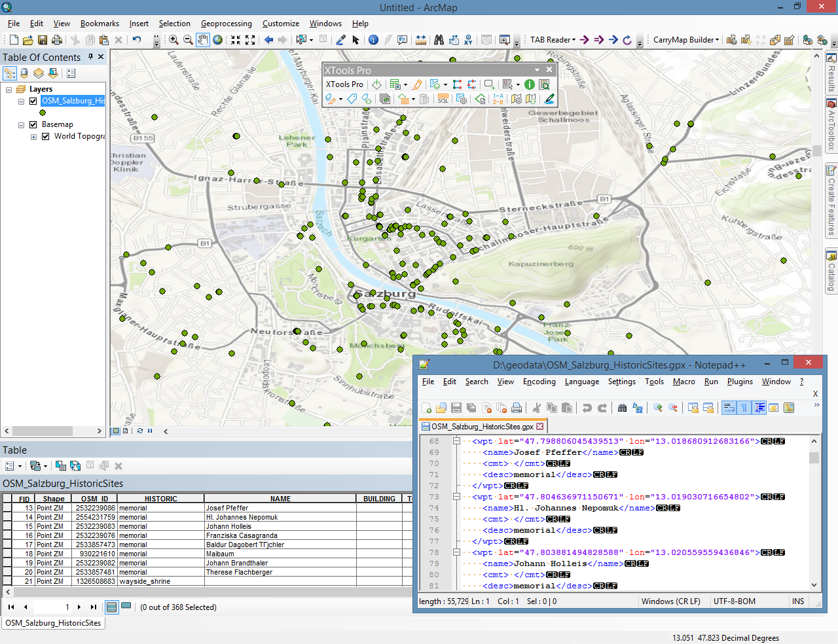Open Go To XY tool
838x644 pixels.
(468, 40)
